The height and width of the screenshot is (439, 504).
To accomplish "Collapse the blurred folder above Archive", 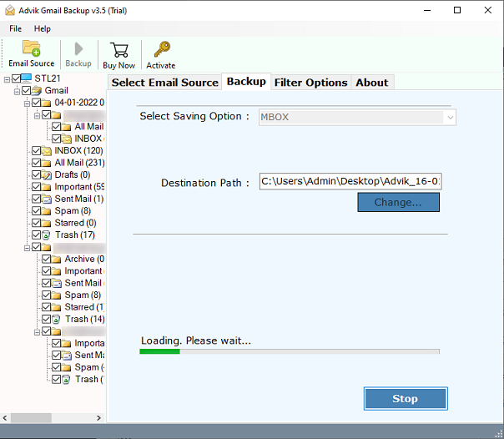I will [x=27, y=248].
